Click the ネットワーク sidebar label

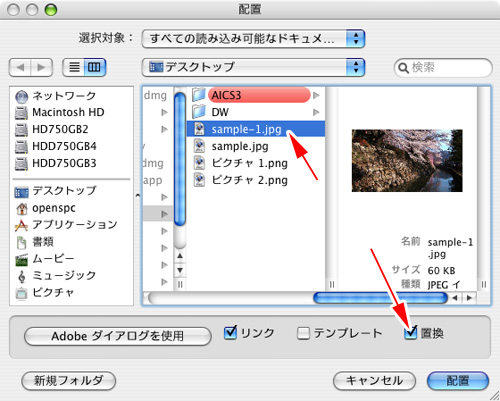coord(64,96)
